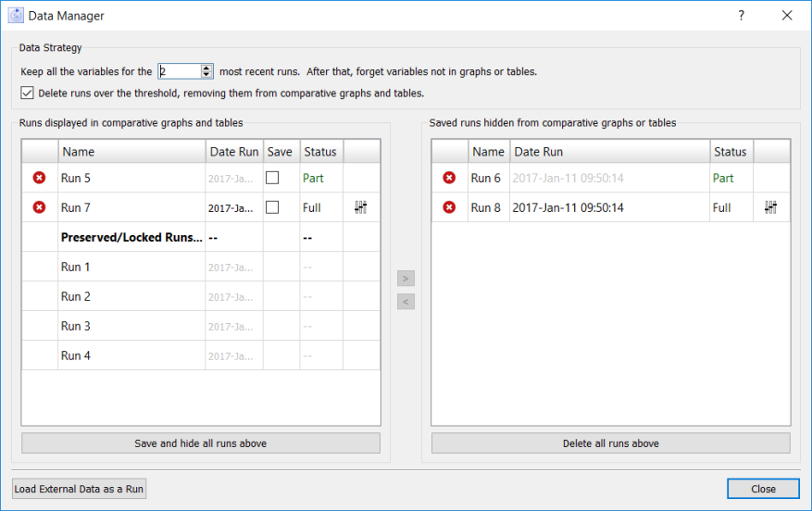Screen dimensions: 812x511
Task: Open Run 7 variables settings icon
Action: pyautogui.click(x=361, y=207)
